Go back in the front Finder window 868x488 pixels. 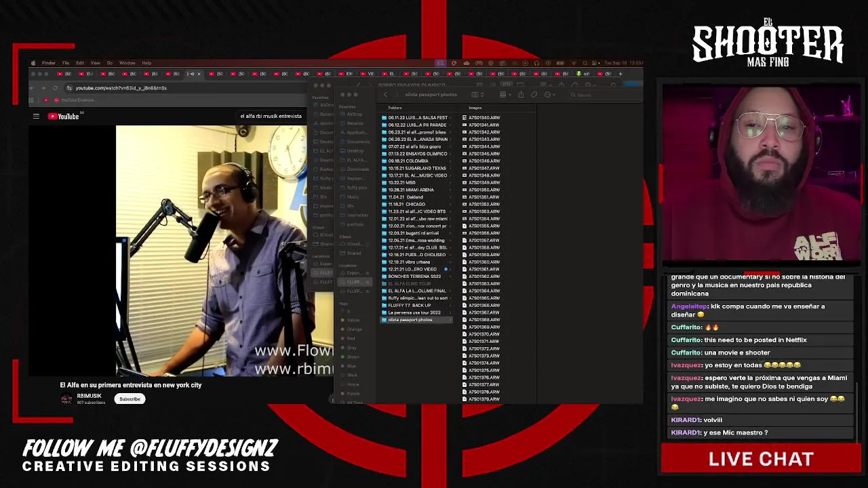point(386,95)
